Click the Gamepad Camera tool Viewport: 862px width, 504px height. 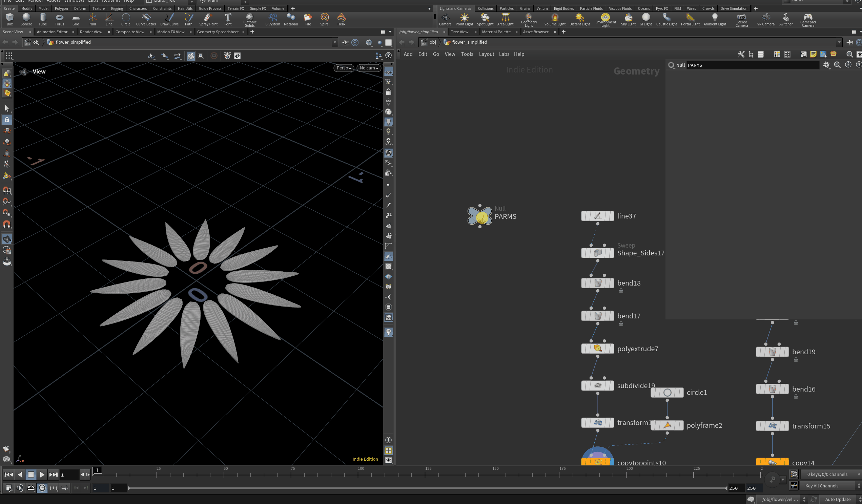click(807, 19)
